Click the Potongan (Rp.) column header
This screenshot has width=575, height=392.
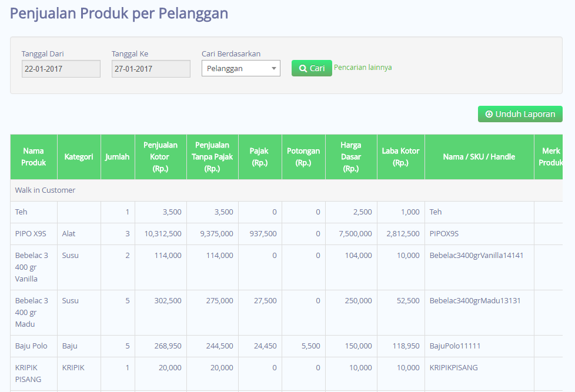point(303,157)
